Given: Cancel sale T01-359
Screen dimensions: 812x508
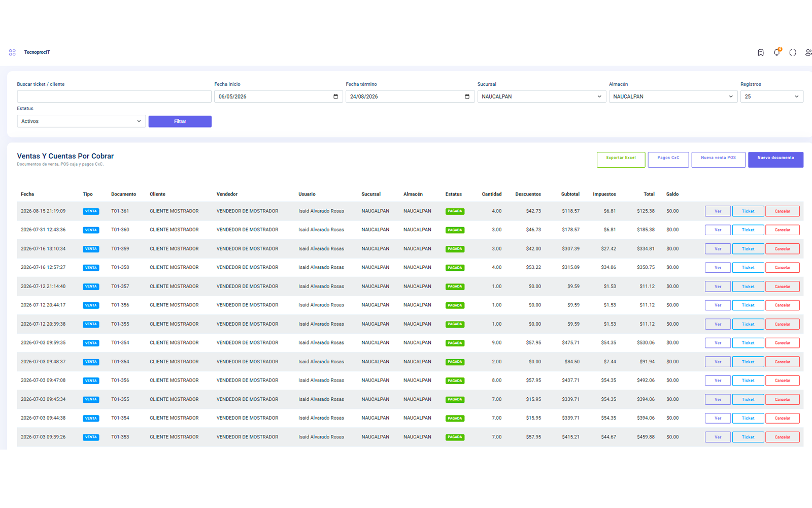Looking at the screenshot, I should (782, 249).
